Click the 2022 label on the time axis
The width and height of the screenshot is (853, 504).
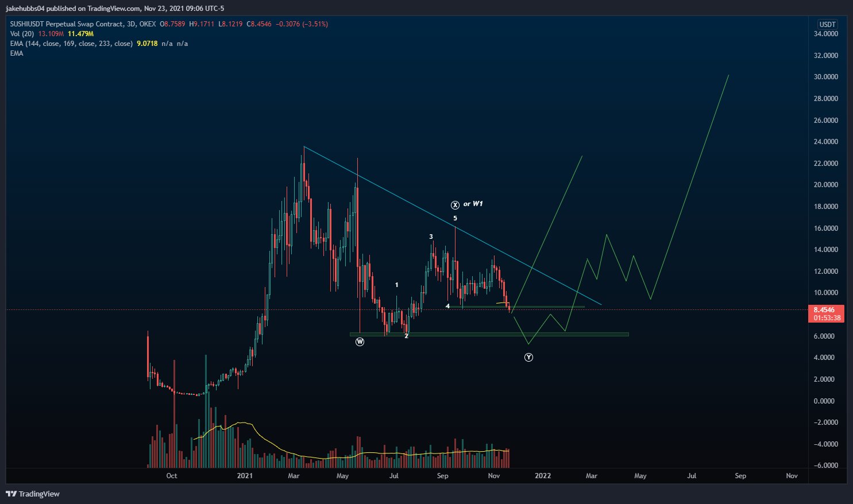[x=543, y=475]
